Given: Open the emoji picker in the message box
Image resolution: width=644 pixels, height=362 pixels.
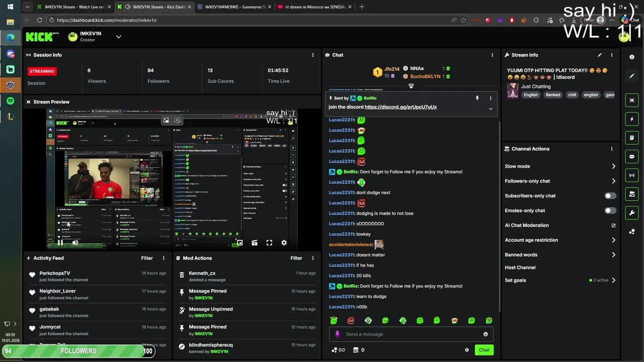Looking at the screenshot, I should point(486,334).
